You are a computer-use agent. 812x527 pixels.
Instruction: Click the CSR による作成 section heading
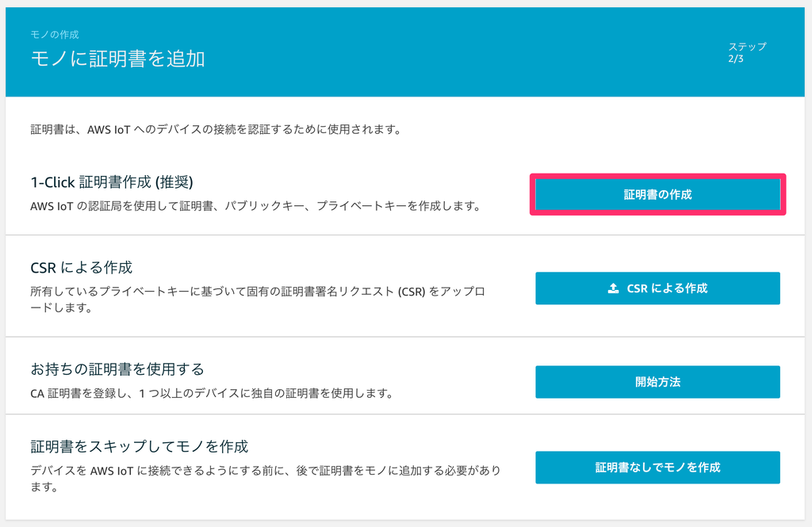pyautogui.click(x=82, y=268)
